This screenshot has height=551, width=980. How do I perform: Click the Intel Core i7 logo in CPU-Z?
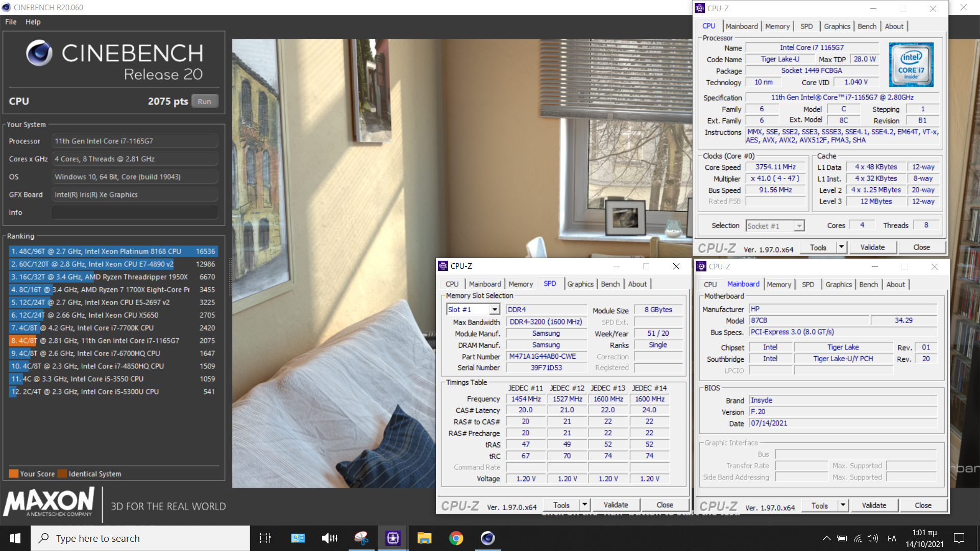[911, 64]
